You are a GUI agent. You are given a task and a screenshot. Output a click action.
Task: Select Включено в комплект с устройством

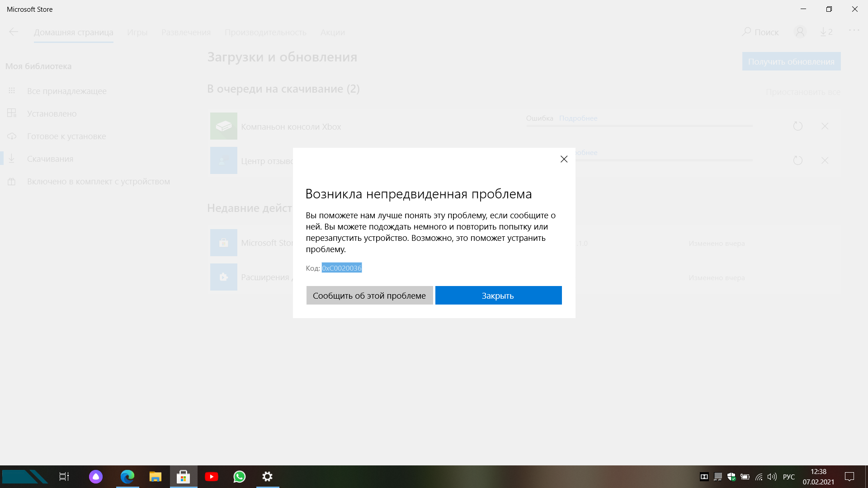(99, 181)
